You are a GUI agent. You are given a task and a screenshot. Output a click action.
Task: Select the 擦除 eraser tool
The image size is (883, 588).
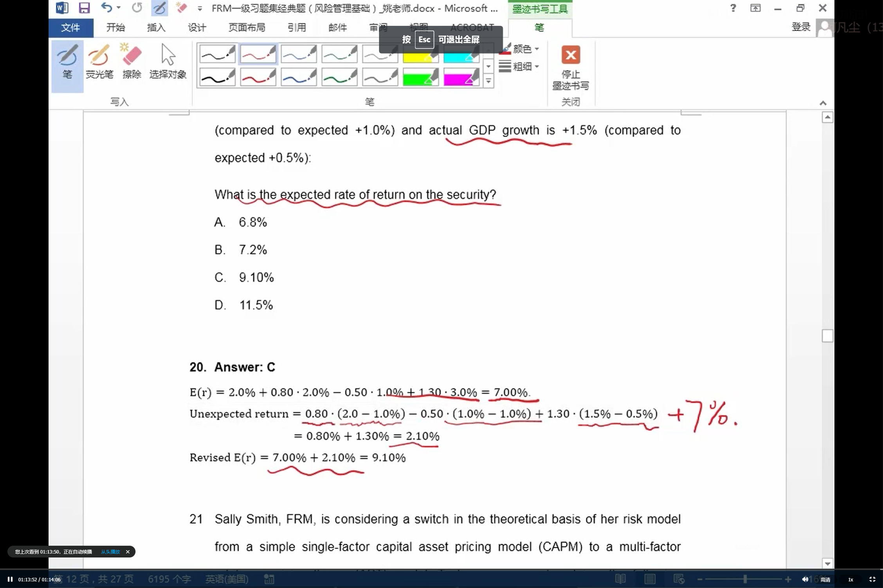[132, 61]
